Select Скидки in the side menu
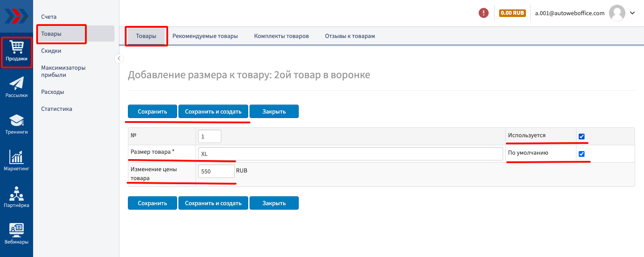 [51, 51]
